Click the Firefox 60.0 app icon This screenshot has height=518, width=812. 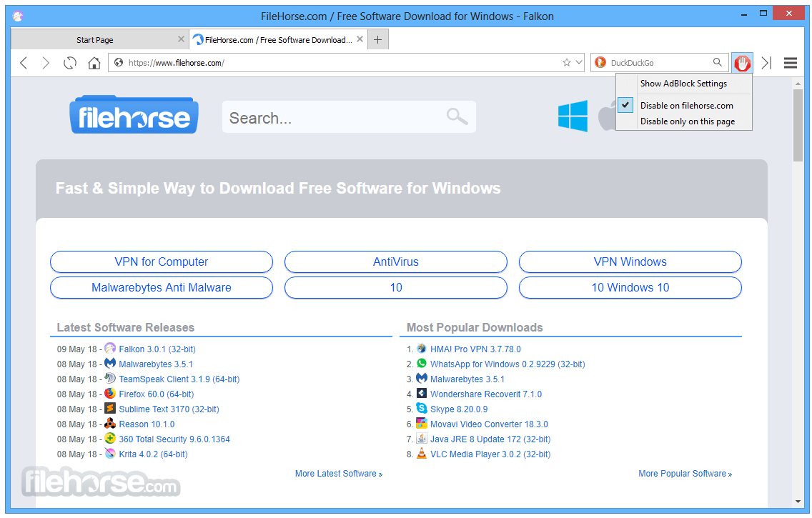coord(110,393)
